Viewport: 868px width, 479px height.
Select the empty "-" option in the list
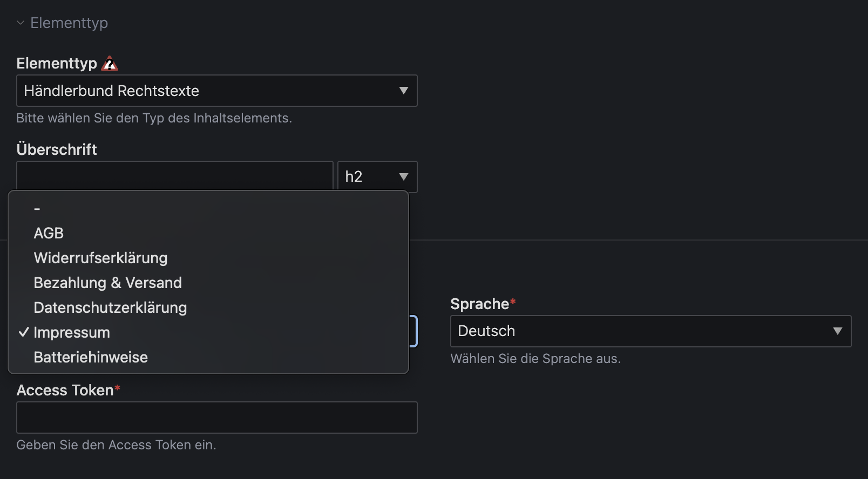pos(37,209)
